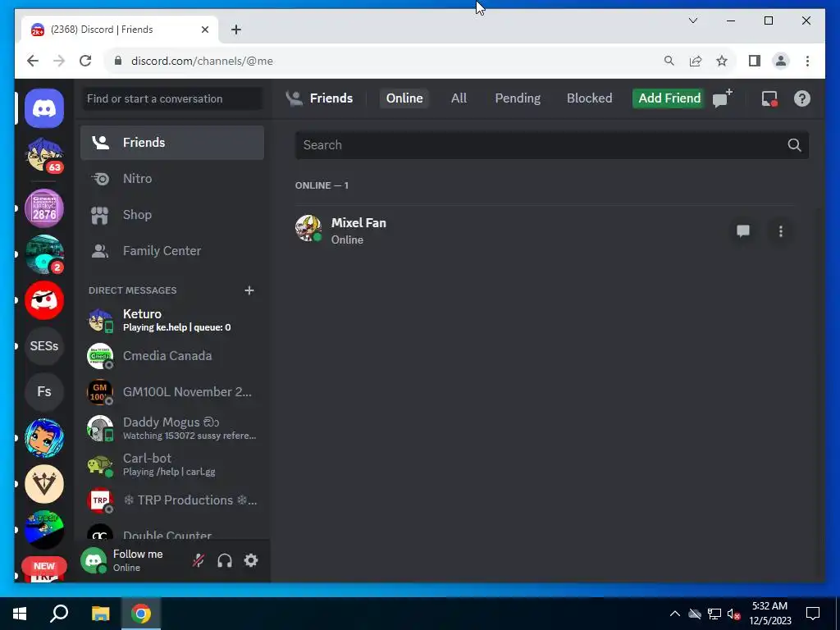Toggle Chrome side panel
The height and width of the screenshot is (630, 840).
[x=755, y=61]
